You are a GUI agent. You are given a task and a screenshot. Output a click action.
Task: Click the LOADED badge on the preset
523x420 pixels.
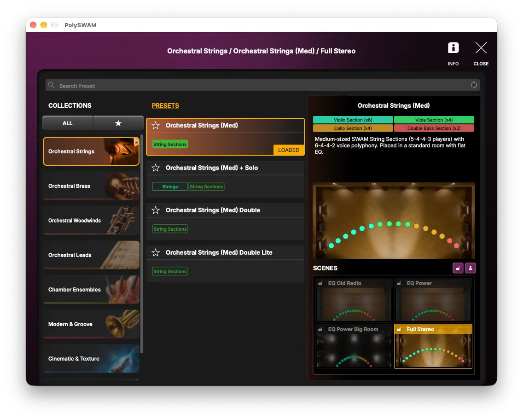pos(289,150)
